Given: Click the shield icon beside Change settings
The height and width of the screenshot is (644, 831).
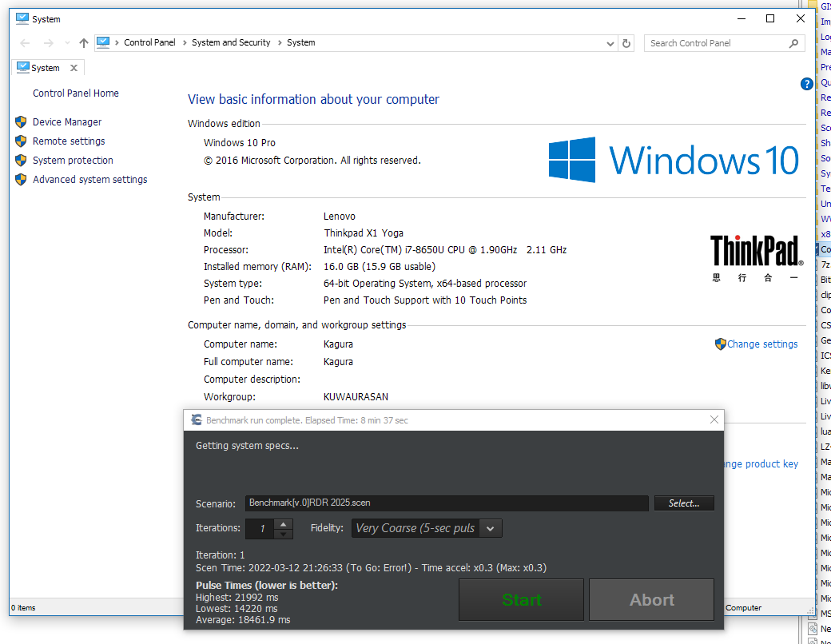Looking at the screenshot, I should coord(720,344).
